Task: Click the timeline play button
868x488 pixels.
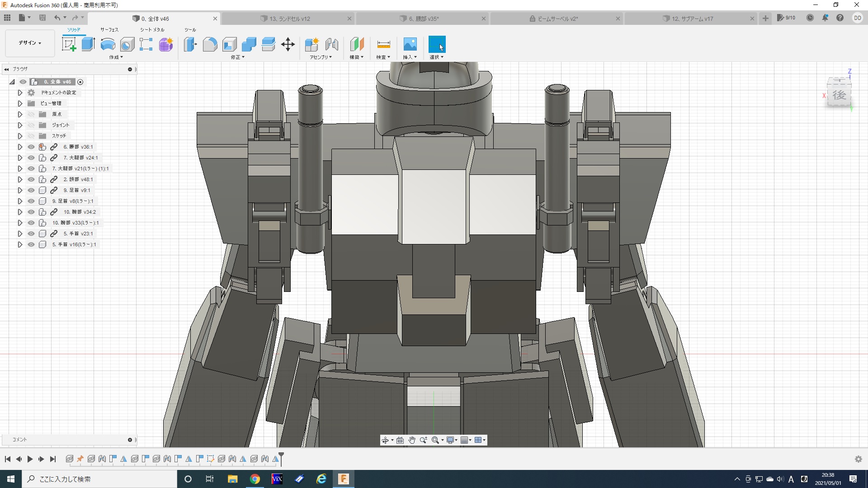Action: point(30,459)
